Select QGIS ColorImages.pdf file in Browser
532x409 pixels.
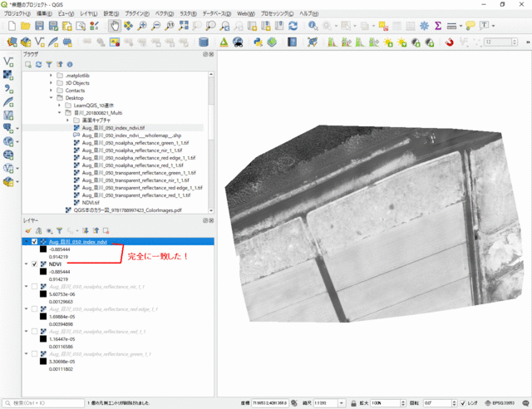[127, 210]
